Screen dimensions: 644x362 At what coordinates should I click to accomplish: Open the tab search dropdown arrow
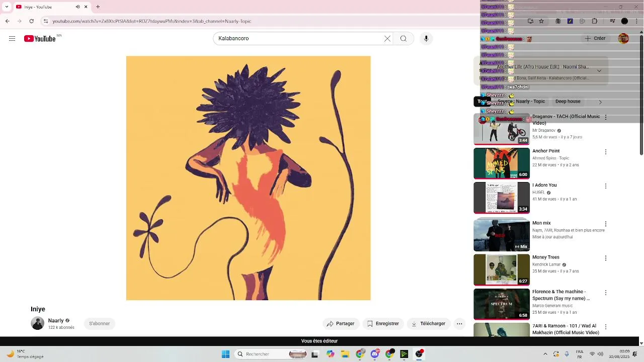[6, 7]
